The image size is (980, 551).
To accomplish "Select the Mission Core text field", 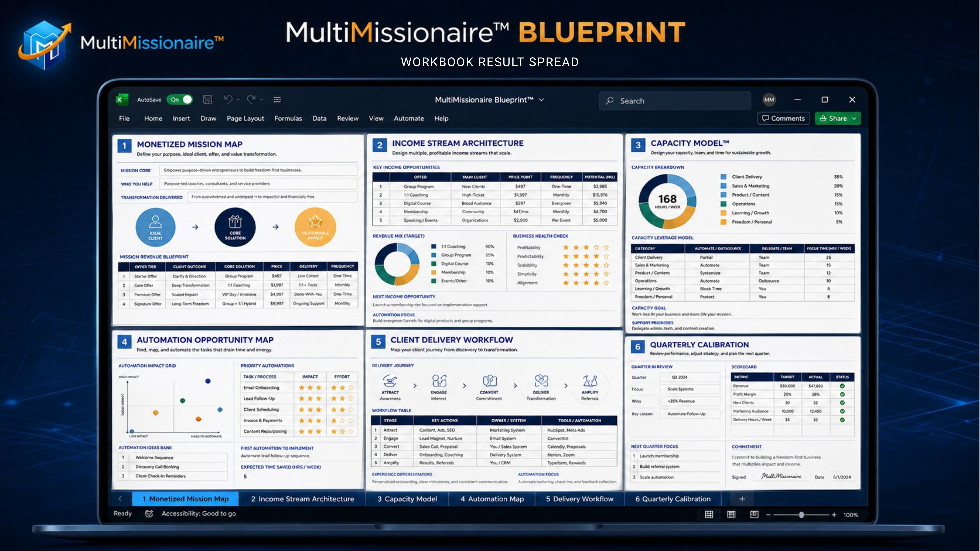I will click(x=258, y=170).
